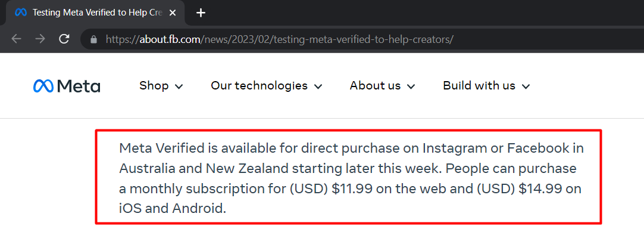Click the padlock site security icon
The image size is (644, 235).
click(x=93, y=39)
